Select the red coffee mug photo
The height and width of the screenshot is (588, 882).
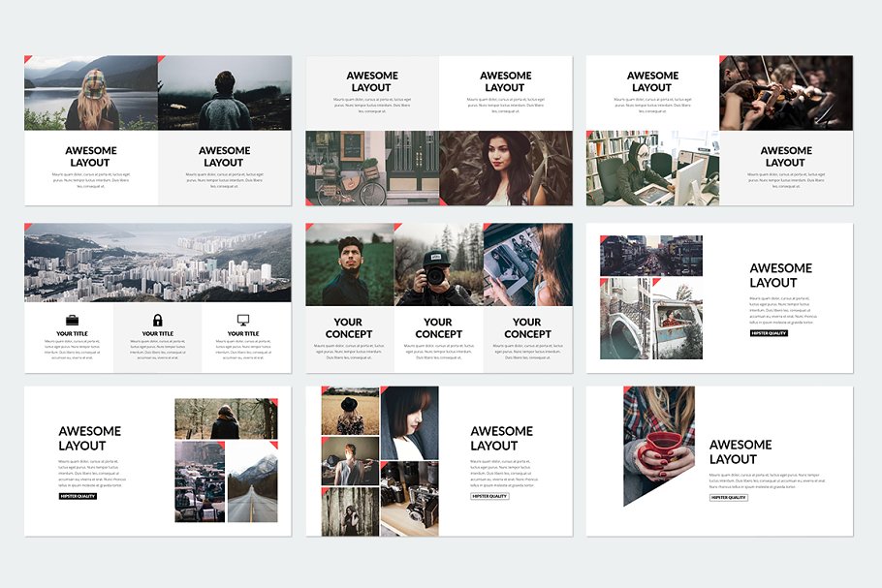tap(659, 446)
